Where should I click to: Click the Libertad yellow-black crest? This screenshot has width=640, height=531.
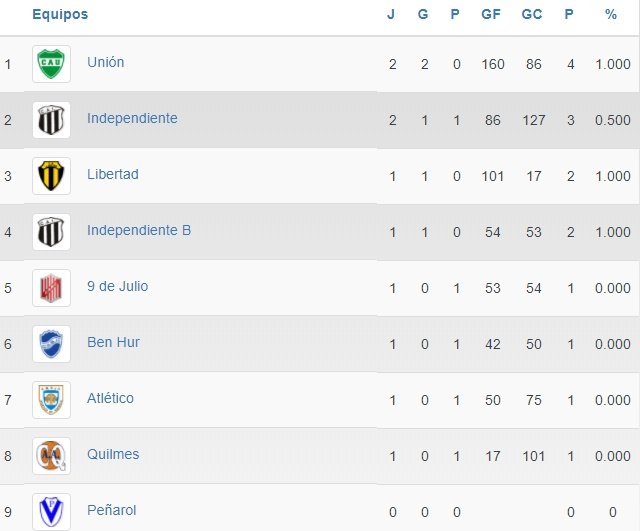click(x=51, y=176)
